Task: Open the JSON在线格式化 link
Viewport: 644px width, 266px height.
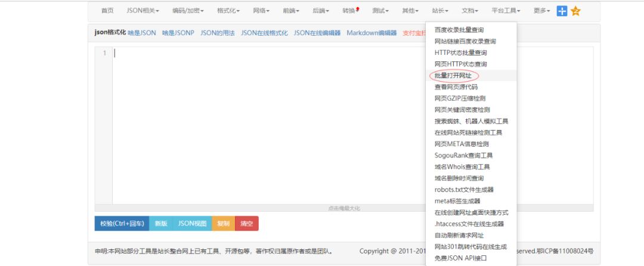Action: click(x=265, y=33)
